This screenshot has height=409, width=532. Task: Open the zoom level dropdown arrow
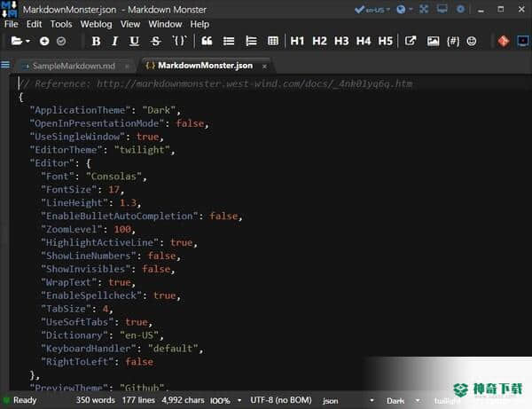(x=239, y=400)
